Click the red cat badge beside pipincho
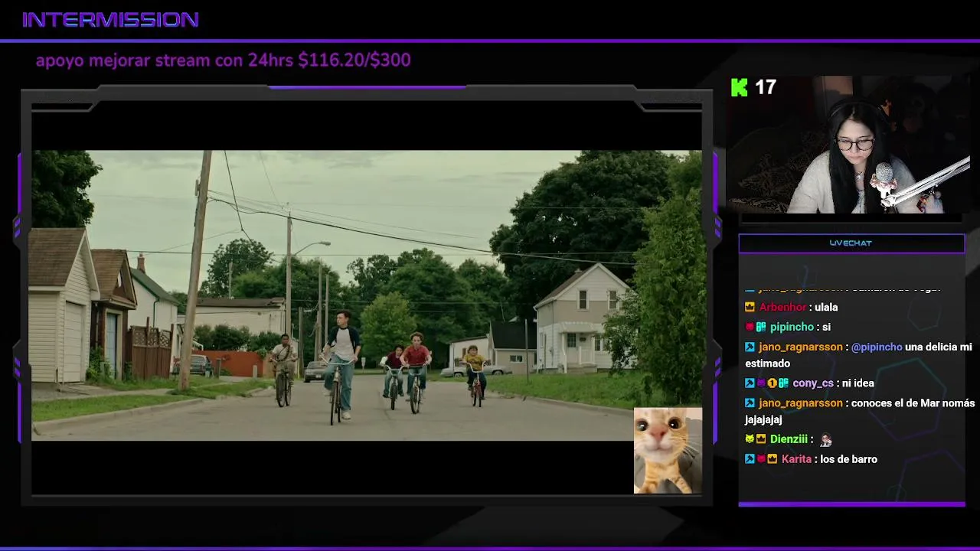The width and height of the screenshot is (980, 551). (x=750, y=327)
